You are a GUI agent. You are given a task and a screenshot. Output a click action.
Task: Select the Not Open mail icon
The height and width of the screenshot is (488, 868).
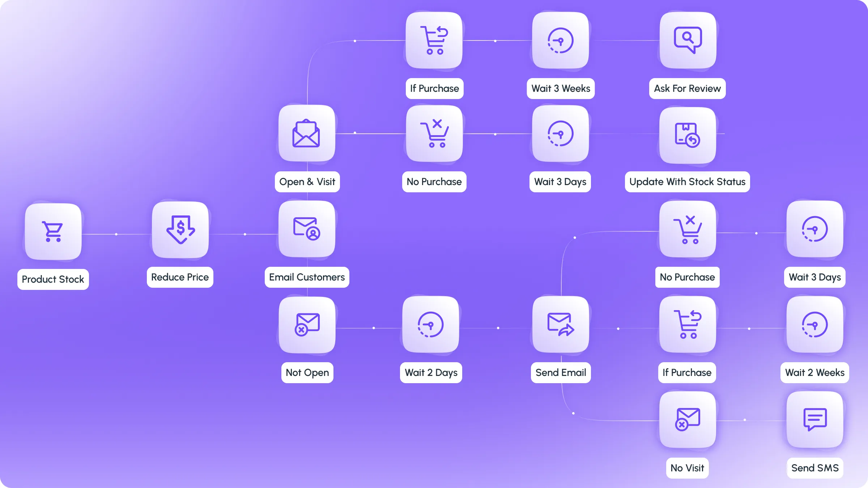[307, 324]
